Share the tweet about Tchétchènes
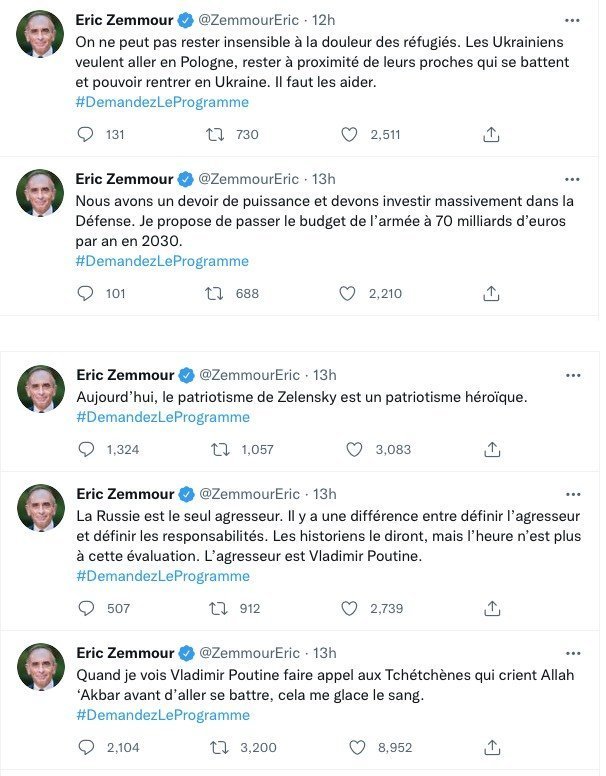The height and width of the screenshot is (776, 606). pyautogui.click(x=491, y=746)
